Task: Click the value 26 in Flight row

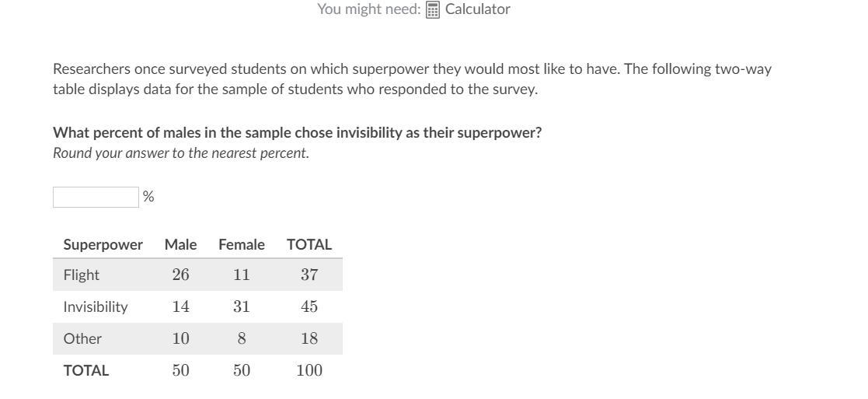Action: (x=180, y=275)
